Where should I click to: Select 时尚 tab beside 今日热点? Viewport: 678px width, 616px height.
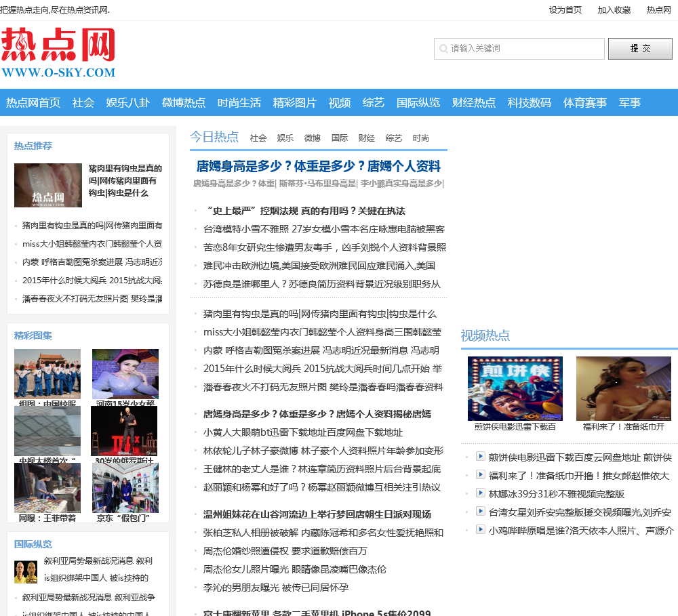click(421, 138)
